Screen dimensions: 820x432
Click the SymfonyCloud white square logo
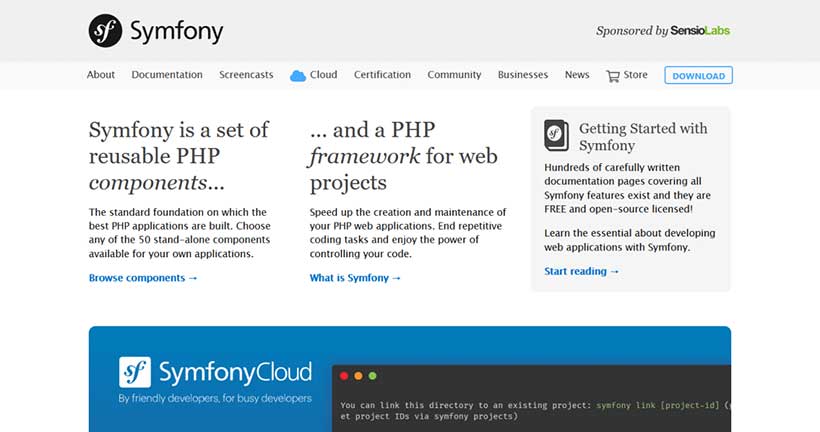pos(135,372)
